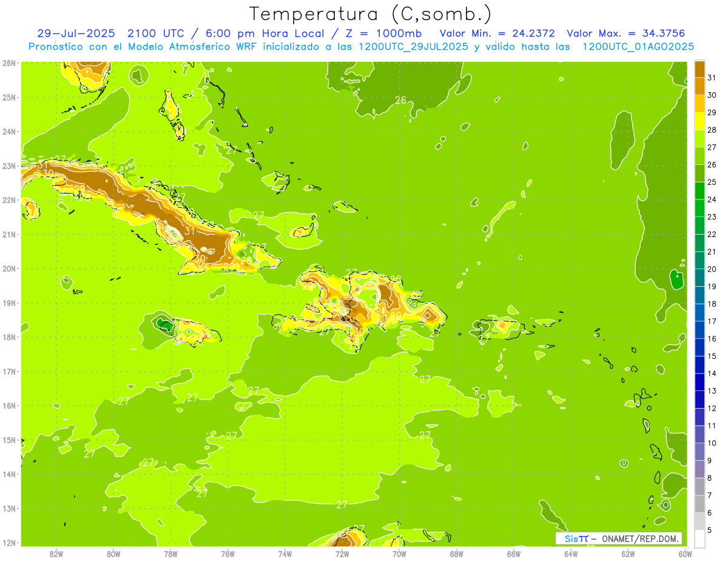This screenshot has width=728, height=562.
Task: Click the legend scale label 13
Action: 712,391
